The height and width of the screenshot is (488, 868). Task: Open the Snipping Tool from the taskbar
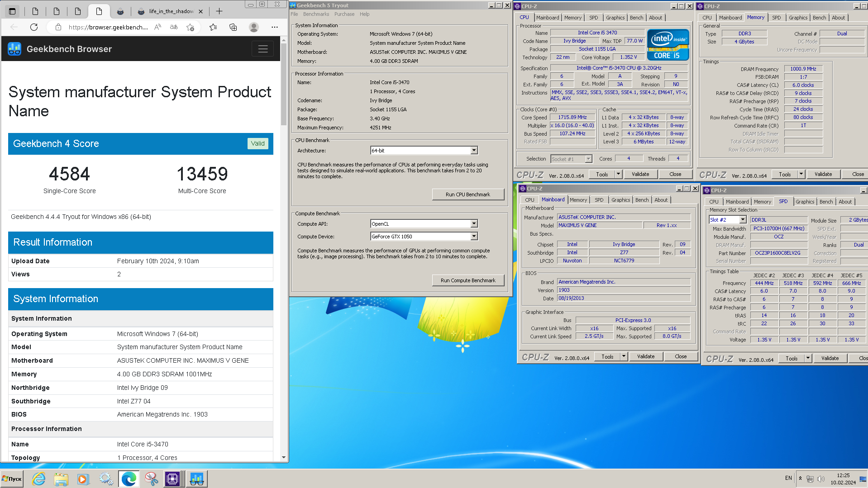coord(151,479)
